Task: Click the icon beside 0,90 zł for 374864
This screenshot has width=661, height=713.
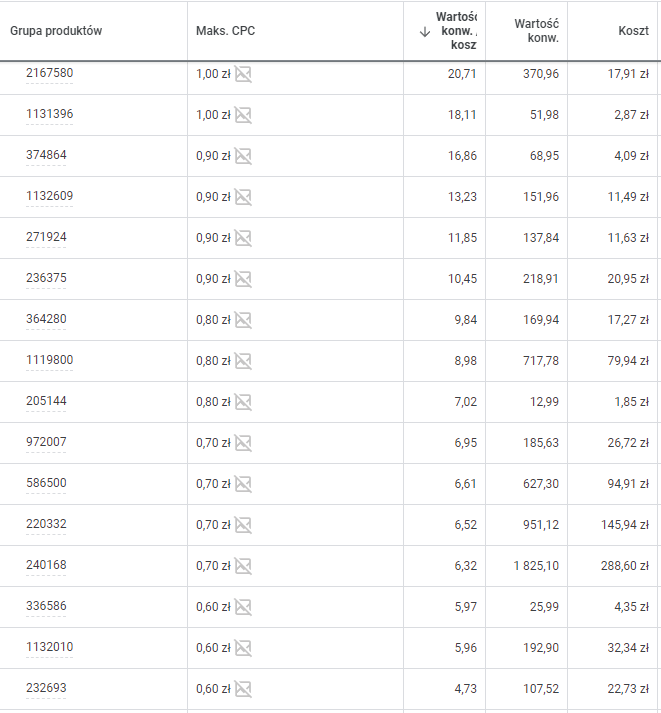Action: [243, 156]
